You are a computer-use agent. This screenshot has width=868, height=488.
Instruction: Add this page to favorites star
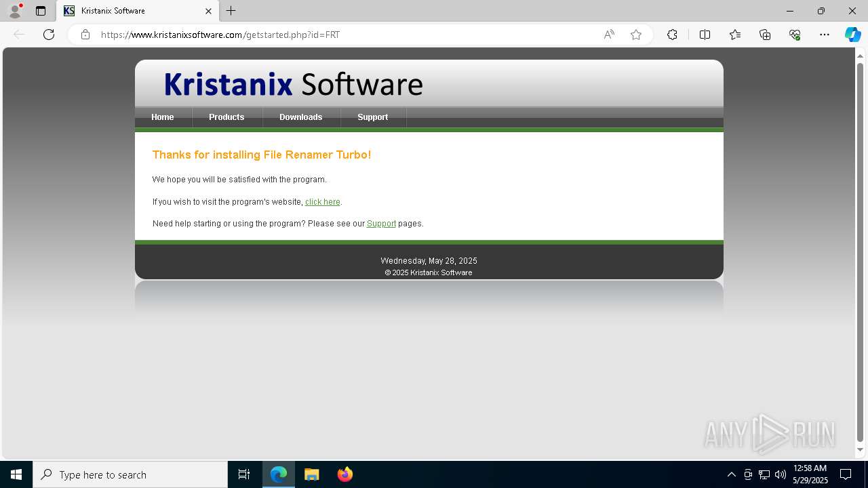click(x=636, y=35)
